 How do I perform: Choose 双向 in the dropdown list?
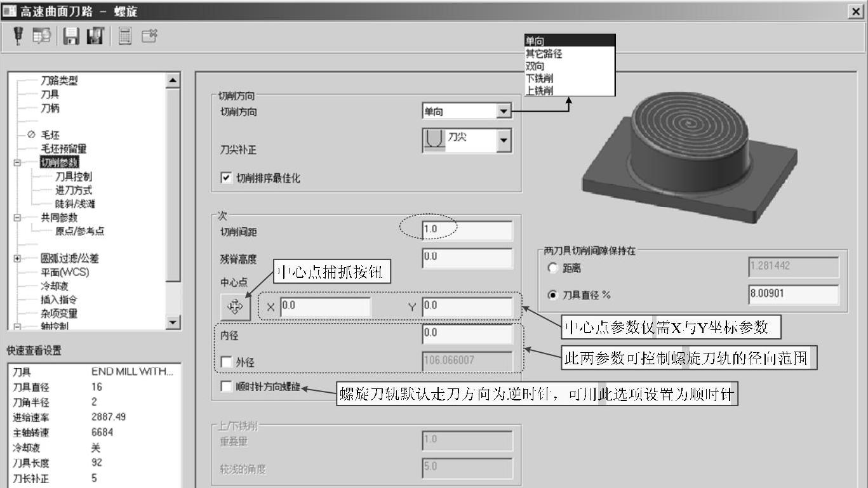pos(570,66)
